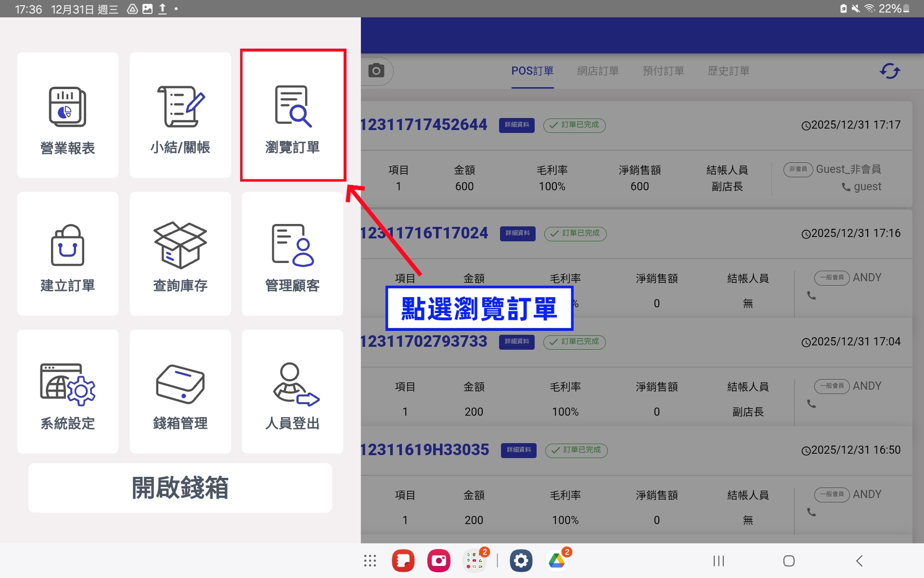Viewport: 924px width, 578px height.
Task: Launch the red camera app in taskbar
Action: coord(438,561)
